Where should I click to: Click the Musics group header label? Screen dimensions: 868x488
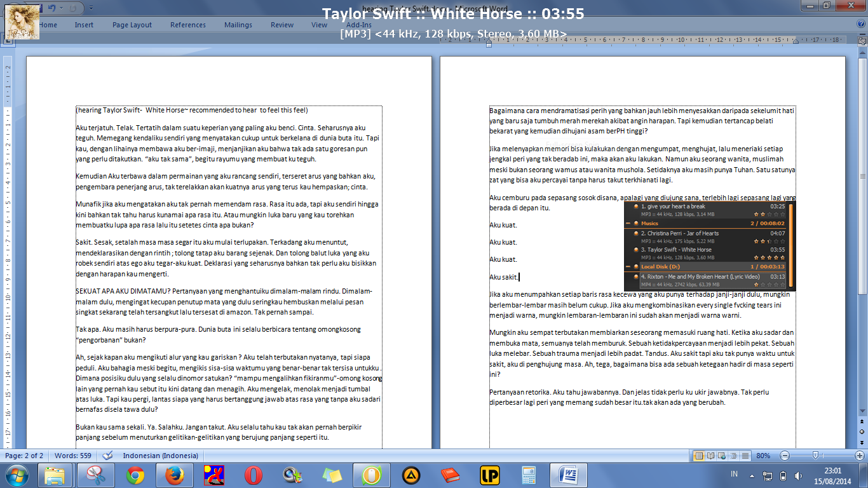pos(649,224)
